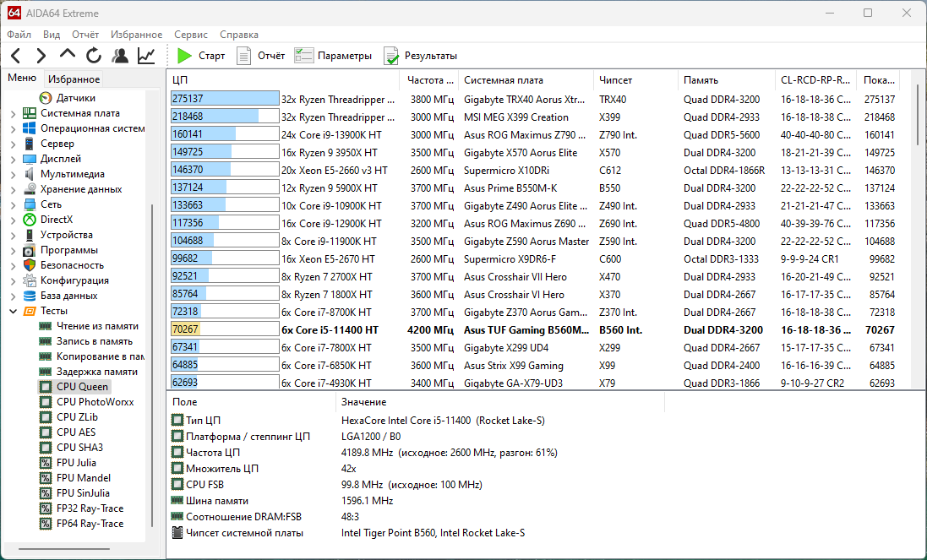927x560 pixels.
Task: Select the 275137 result bar row
Action: pos(225,99)
